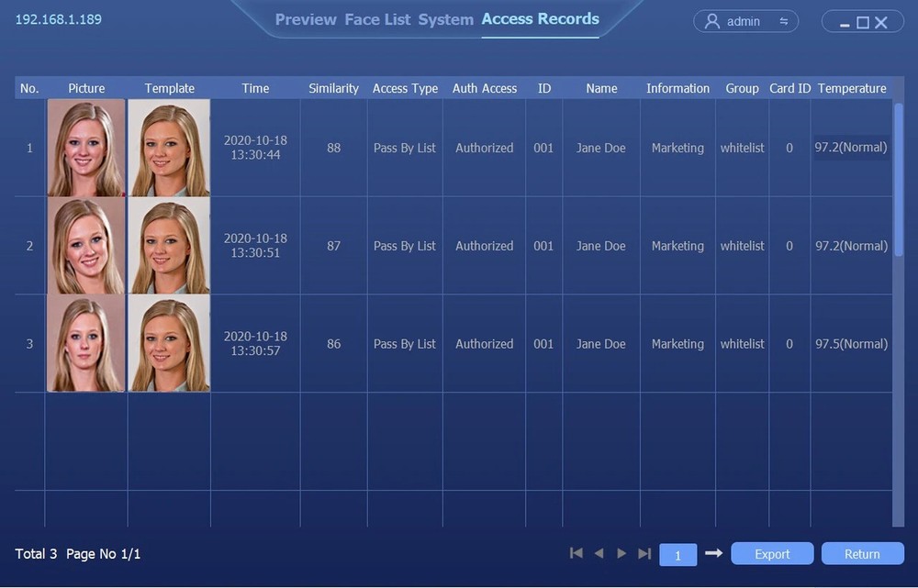Click the 97.5(Normal) temperature cell
The width and height of the screenshot is (918, 588).
(852, 344)
